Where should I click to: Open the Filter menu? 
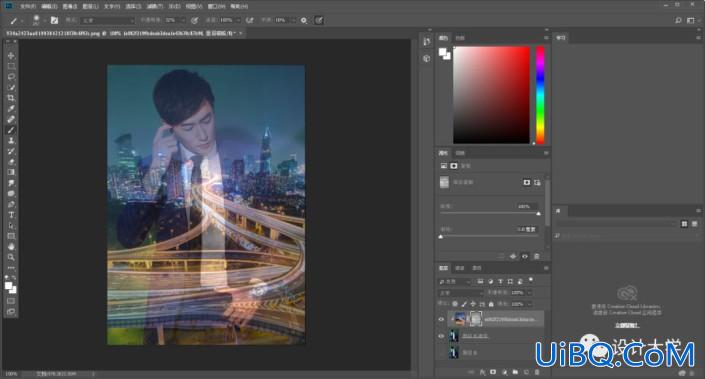[155, 6]
